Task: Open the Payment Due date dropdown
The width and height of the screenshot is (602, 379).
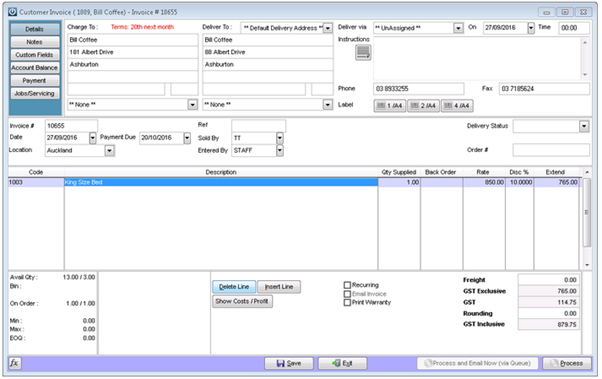Action: point(187,138)
